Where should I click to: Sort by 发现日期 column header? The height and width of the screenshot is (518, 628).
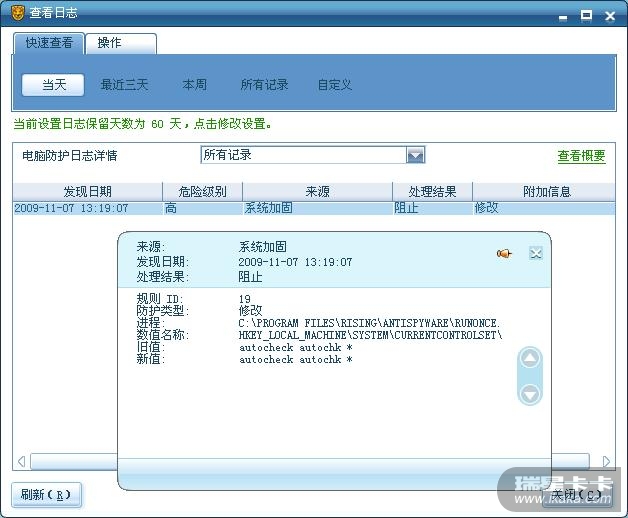(87, 191)
